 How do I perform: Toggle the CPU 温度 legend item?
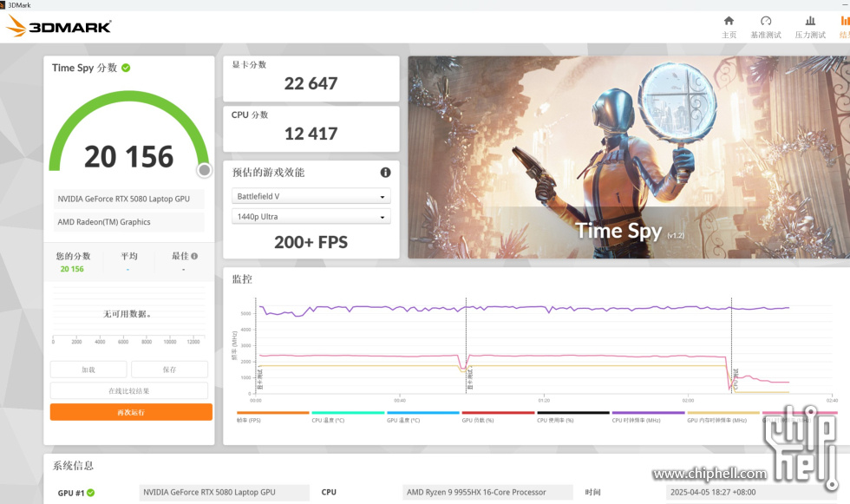point(348,416)
